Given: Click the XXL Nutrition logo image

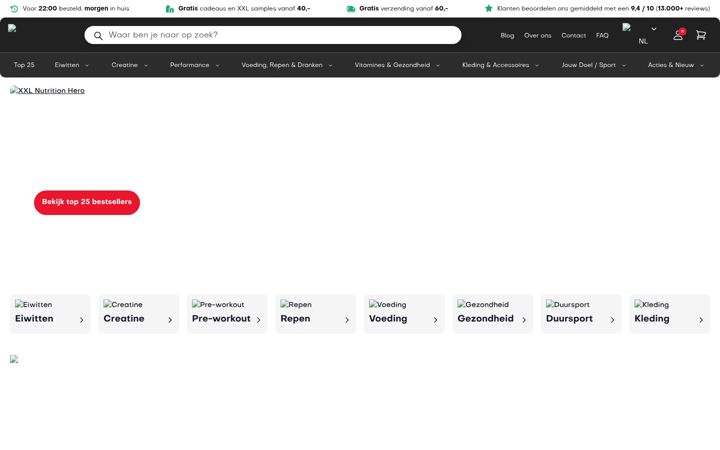Looking at the screenshot, I should point(12,28).
